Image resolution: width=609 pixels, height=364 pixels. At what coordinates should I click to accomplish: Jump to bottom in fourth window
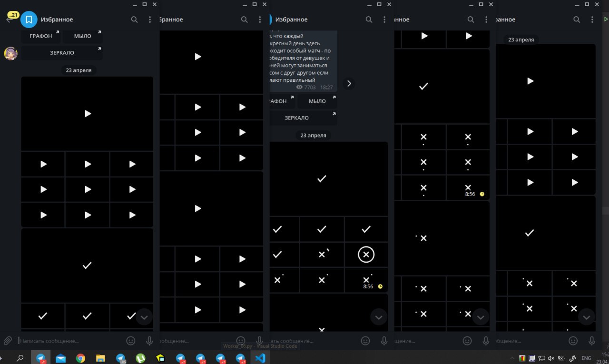[x=481, y=317]
